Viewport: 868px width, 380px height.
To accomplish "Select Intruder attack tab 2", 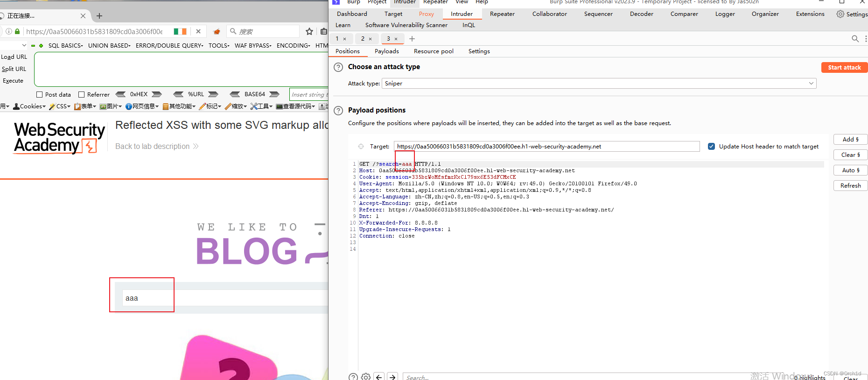I will pos(363,39).
